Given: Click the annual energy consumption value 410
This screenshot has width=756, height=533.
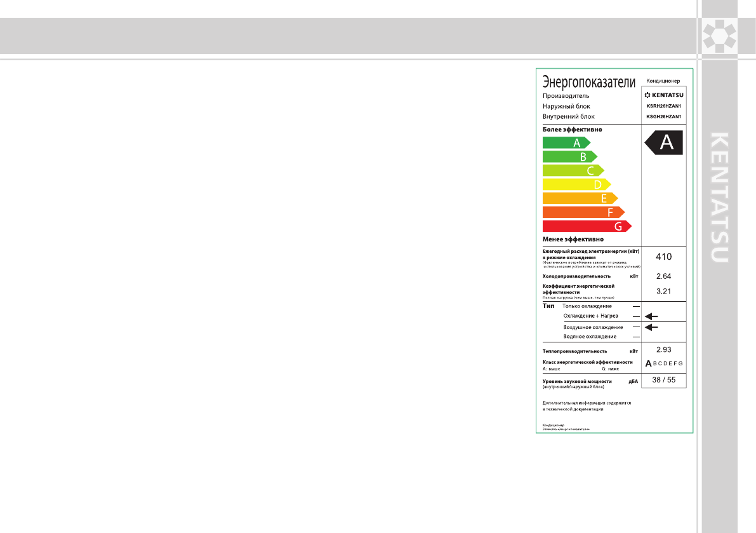Looking at the screenshot, I should tap(663, 257).
